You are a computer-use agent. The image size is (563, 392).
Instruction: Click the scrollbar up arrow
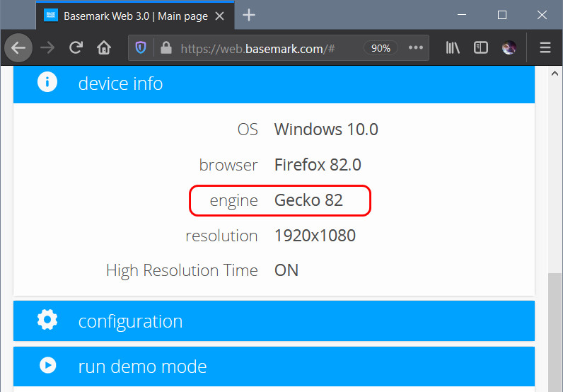pos(555,74)
